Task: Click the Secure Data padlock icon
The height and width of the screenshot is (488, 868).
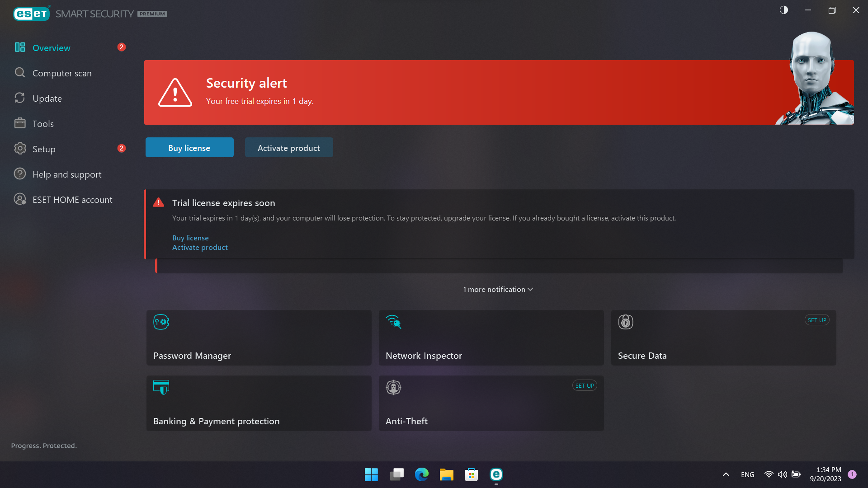Action: pos(626,322)
